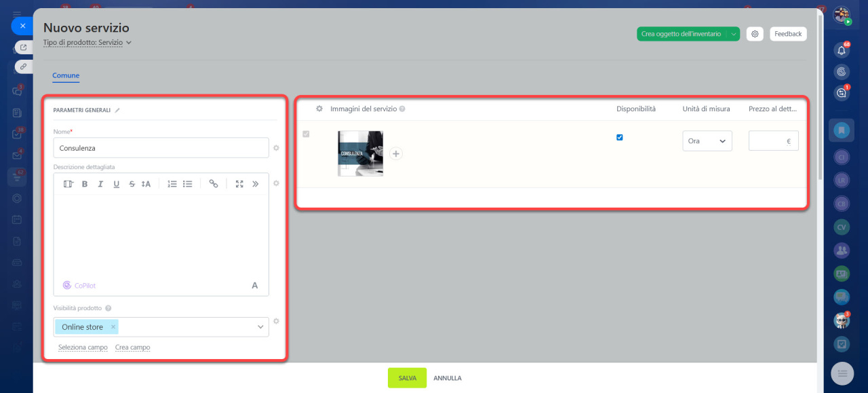This screenshot has width=868, height=393.
Task: Click the plus icon to add image
Action: (x=396, y=154)
